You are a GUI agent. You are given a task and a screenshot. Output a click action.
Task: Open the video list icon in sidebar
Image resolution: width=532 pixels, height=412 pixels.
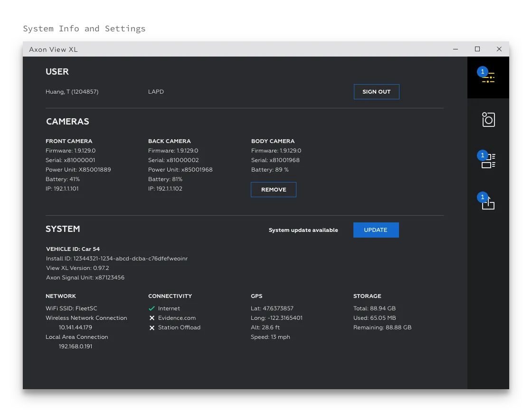pos(488,161)
